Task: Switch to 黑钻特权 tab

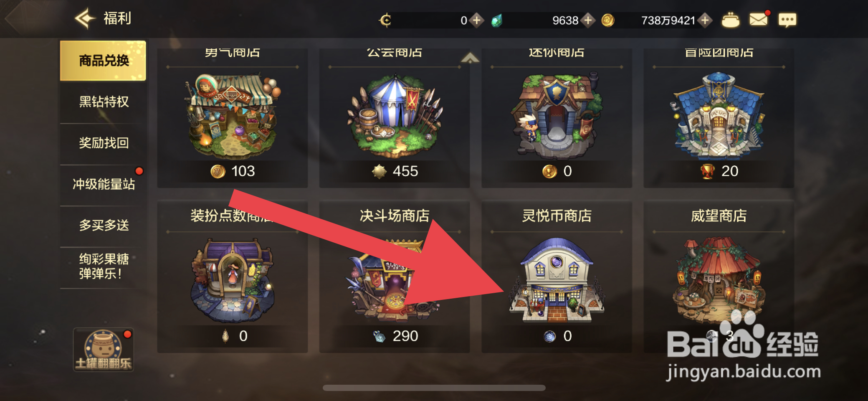Action: coord(104,102)
